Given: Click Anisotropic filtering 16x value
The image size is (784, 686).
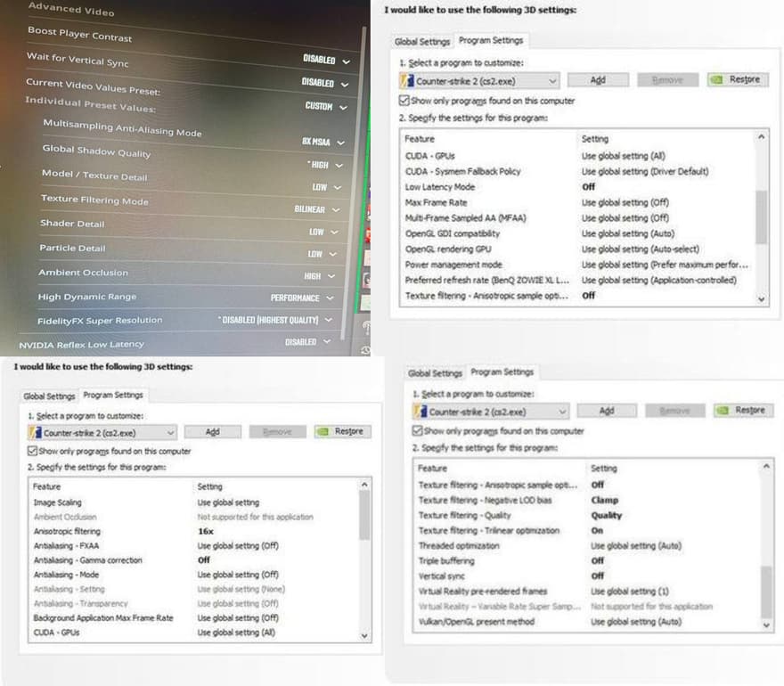Looking at the screenshot, I should click(206, 532).
